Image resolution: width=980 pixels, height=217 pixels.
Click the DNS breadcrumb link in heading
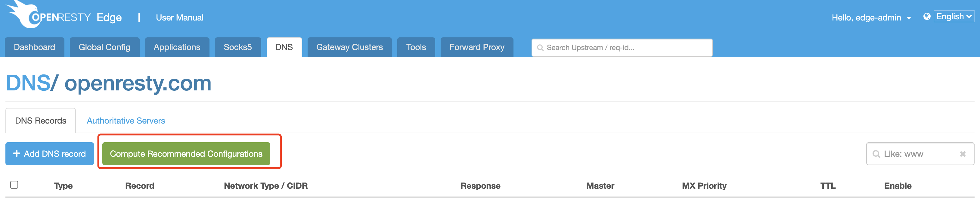click(x=28, y=83)
